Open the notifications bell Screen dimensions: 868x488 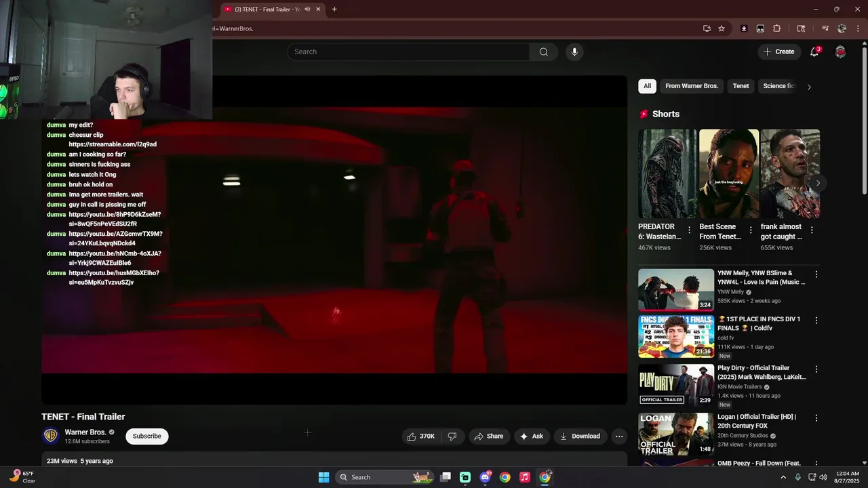coord(814,52)
